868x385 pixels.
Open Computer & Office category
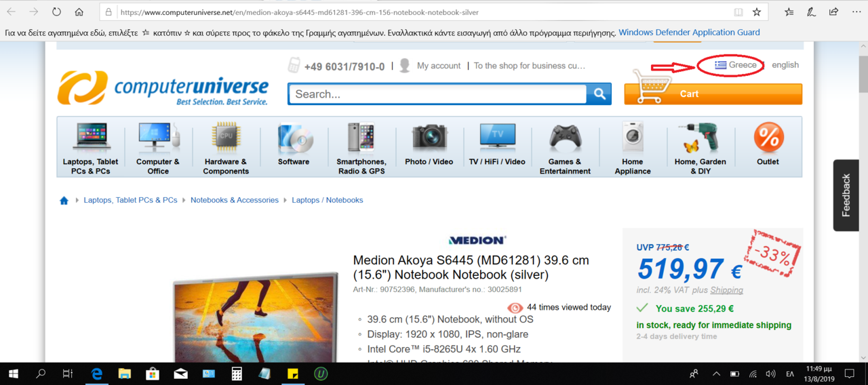(158, 148)
